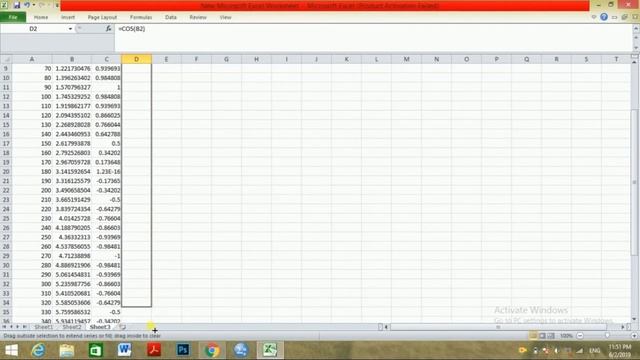
Task: Select column M header
Action: coord(407,59)
